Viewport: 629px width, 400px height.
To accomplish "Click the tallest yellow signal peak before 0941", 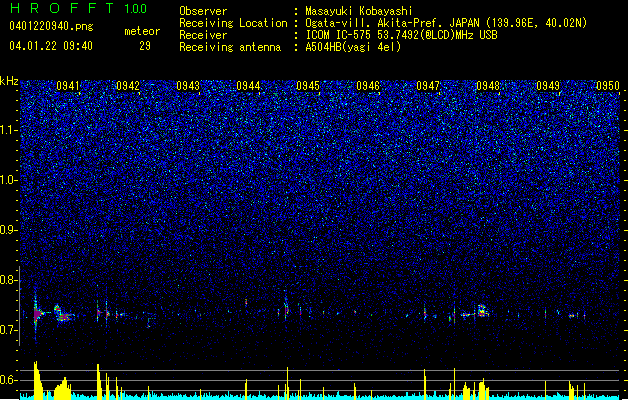I will (37, 380).
